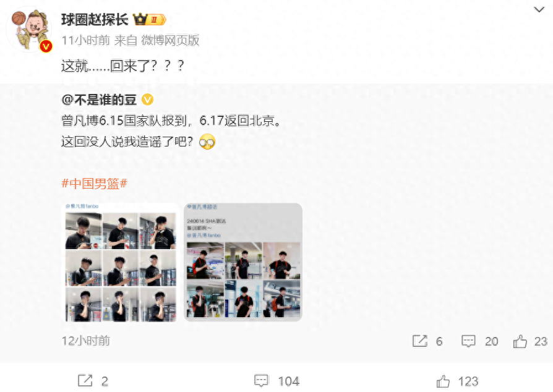The image size is (553, 392).
Task: Open the nine-photo collage thumbnail
Action: click(121, 262)
